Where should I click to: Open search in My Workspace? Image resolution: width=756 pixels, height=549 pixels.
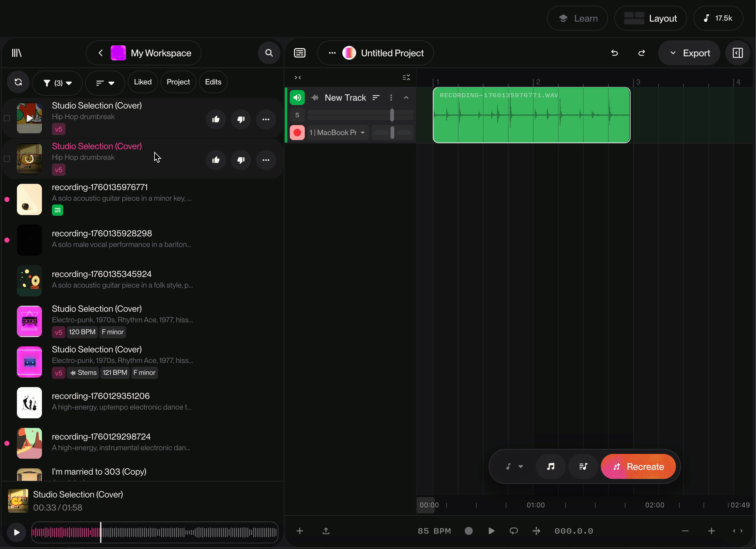[269, 53]
